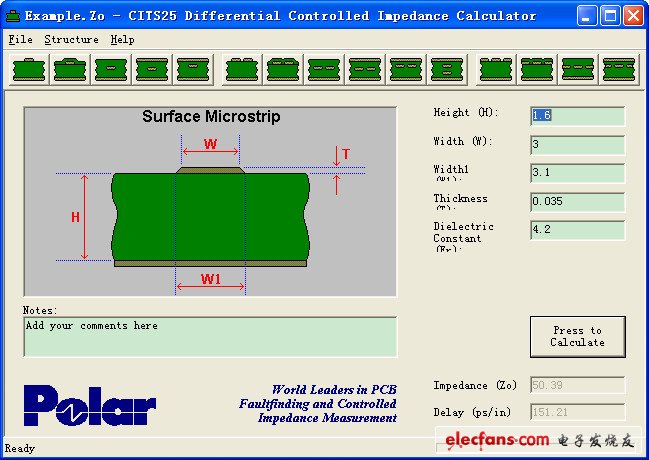The width and height of the screenshot is (649, 460).
Task: Open the Help menu
Action: (x=122, y=39)
